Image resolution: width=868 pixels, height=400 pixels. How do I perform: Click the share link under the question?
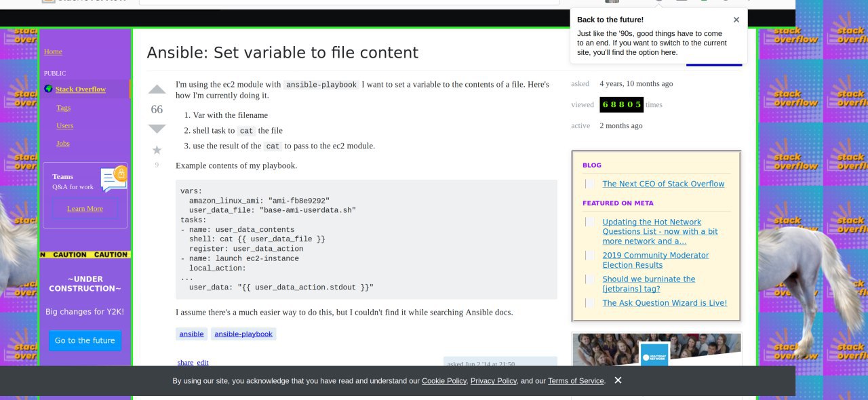click(186, 363)
